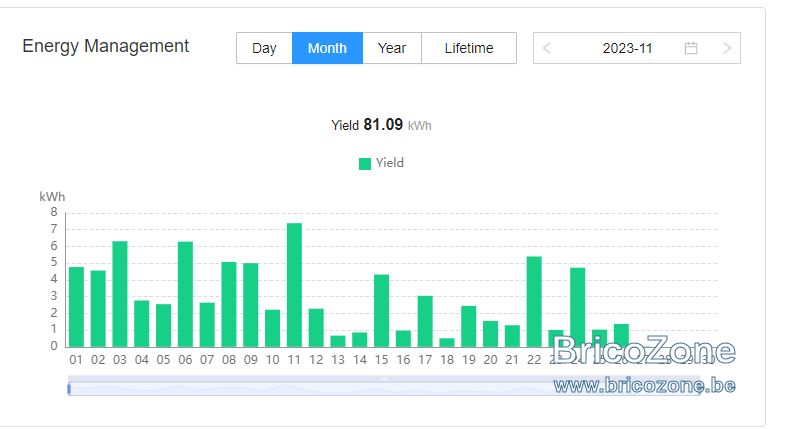The height and width of the screenshot is (429, 789).
Task: Select the Month view tab
Action: point(327,48)
